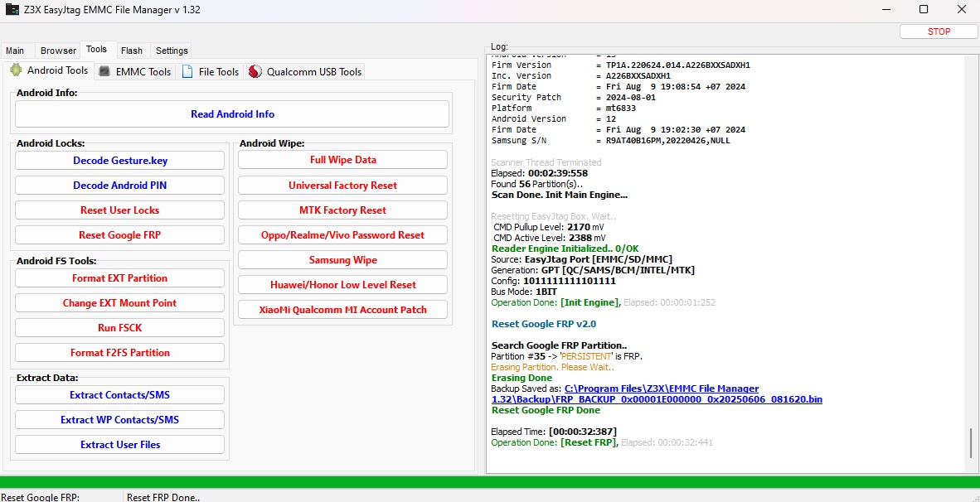Click the Samsung Wipe button
Screen dimensions: 980x502
click(x=342, y=260)
